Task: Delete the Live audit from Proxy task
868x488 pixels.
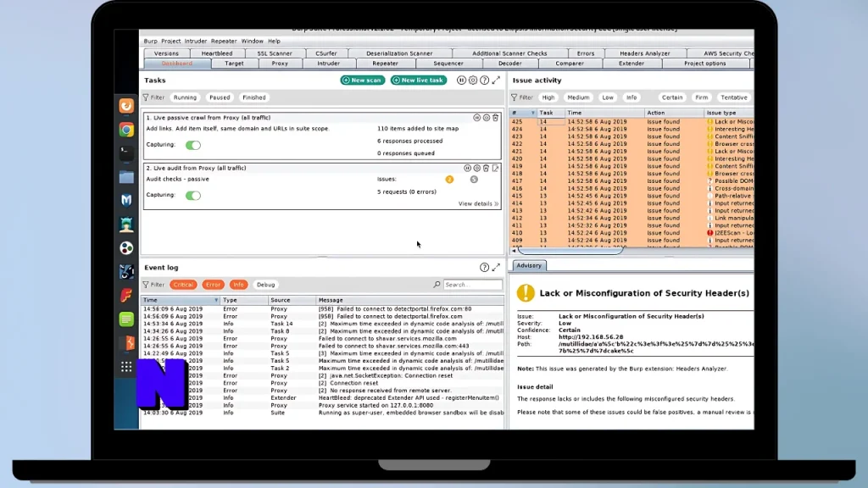Action: coord(486,169)
